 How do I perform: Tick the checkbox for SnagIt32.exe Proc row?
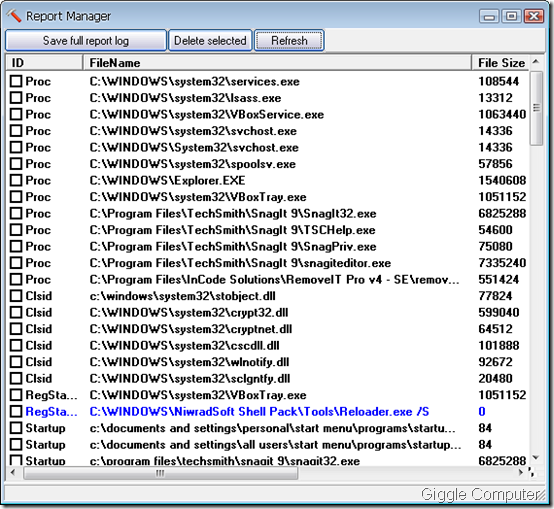[16, 213]
